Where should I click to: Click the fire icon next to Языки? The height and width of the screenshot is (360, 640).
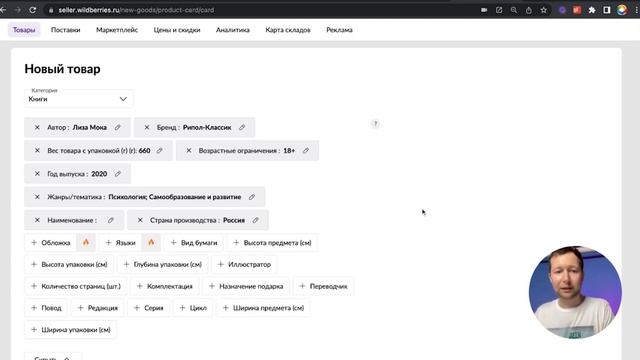[x=151, y=242]
